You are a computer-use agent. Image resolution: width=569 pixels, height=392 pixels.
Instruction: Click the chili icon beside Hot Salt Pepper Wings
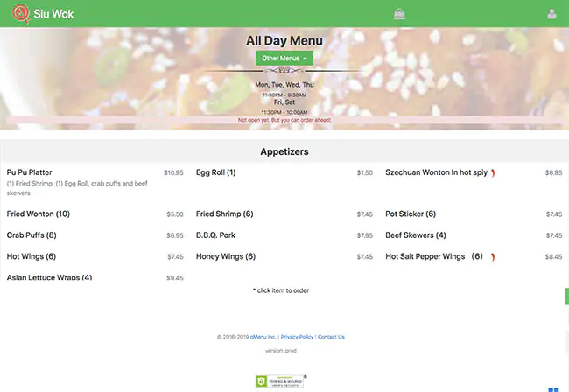(x=493, y=256)
